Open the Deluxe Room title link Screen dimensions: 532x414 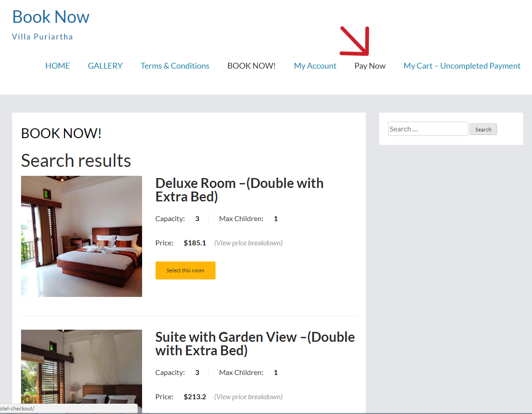coord(239,190)
